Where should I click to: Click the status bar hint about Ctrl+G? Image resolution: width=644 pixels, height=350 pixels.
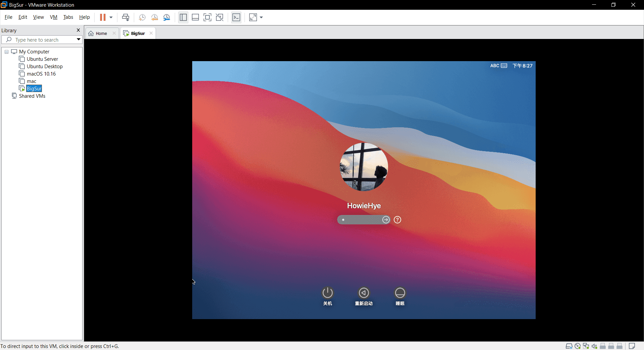coord(60,346)
